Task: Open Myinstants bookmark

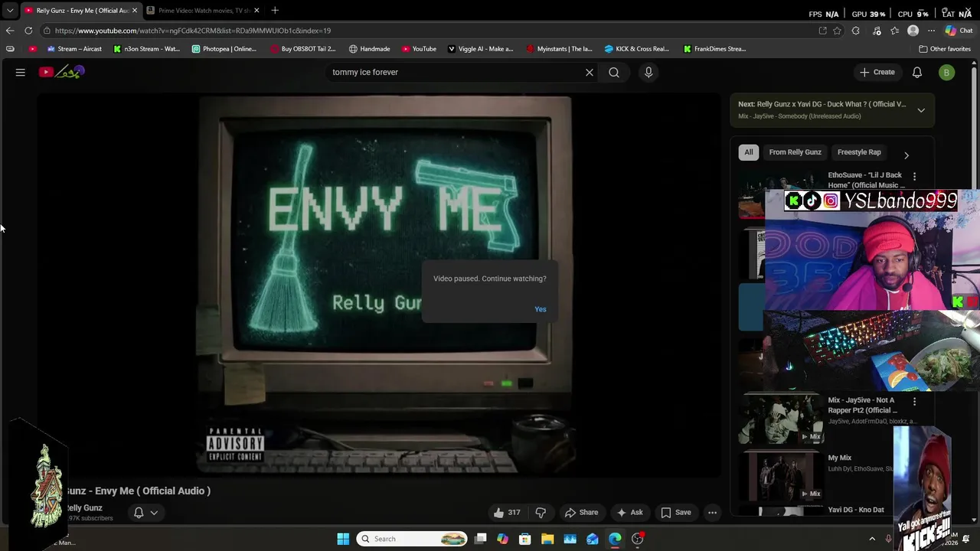Action: 560,49
